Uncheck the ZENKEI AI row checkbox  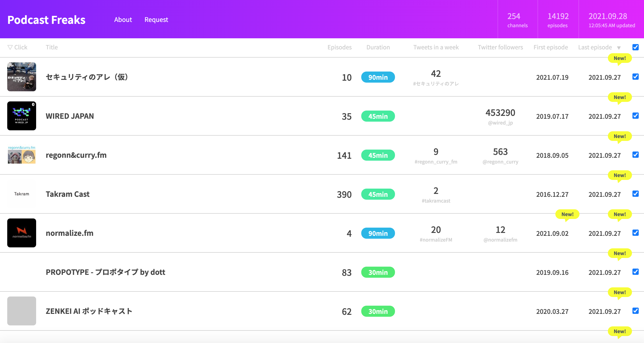[x=636, y=310]
